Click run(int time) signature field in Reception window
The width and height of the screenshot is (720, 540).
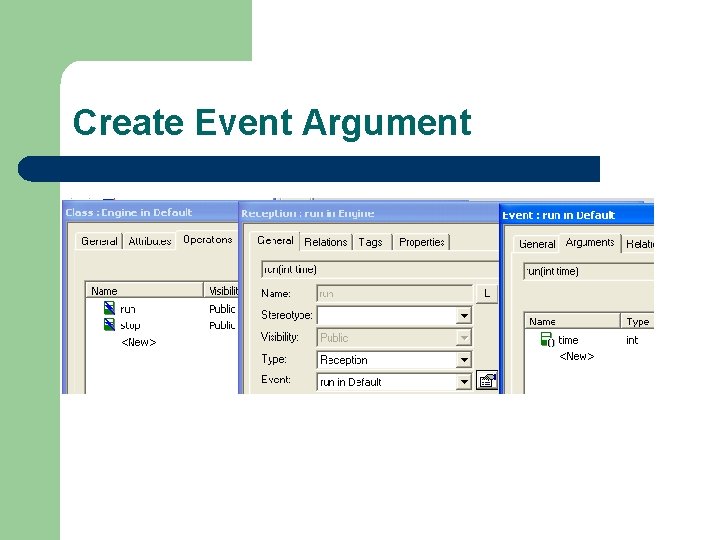click(x=380, y=270)
